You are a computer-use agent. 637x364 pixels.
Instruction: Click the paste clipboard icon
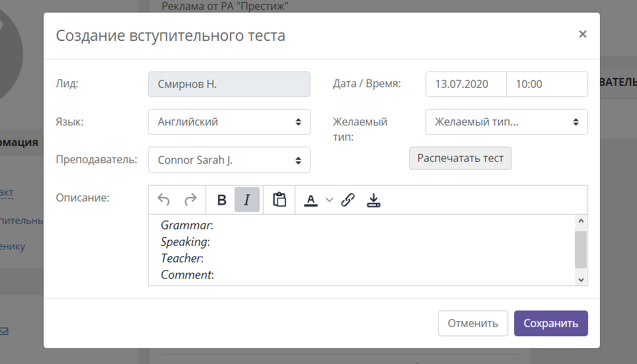[280, 200]
